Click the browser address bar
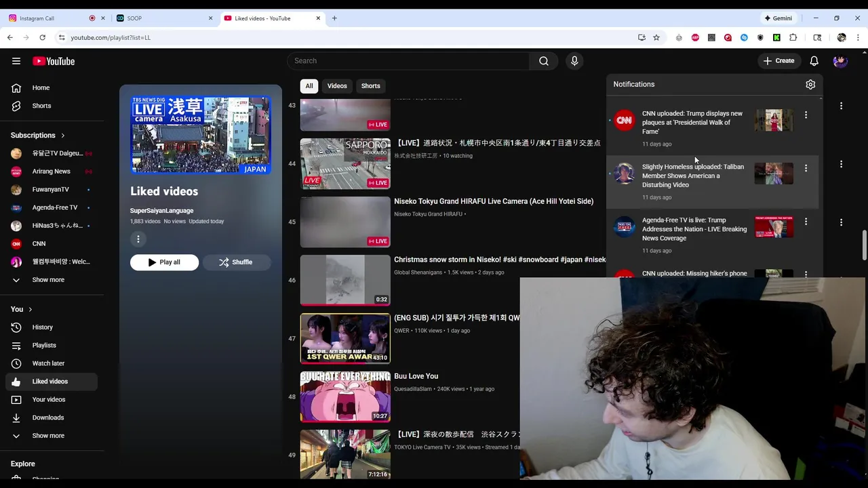This screenshot has height=488, width=868. pyautogui.click(x=346, y=37)
